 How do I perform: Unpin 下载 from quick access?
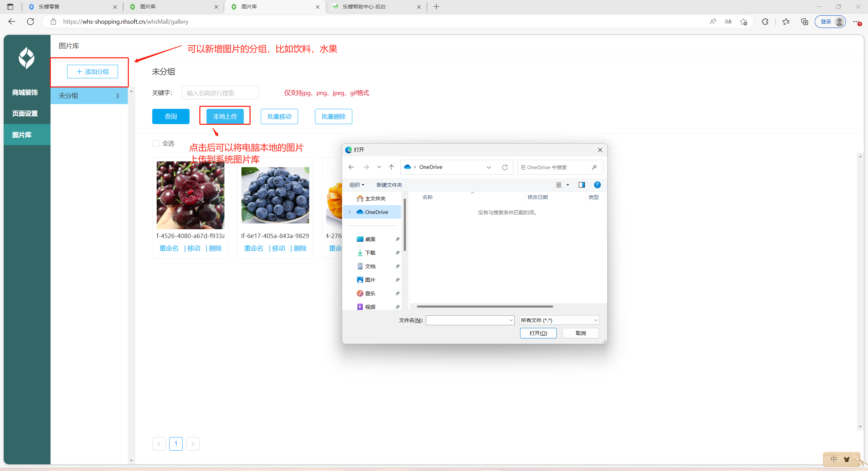pyautogui.click(x=397, y=253)
